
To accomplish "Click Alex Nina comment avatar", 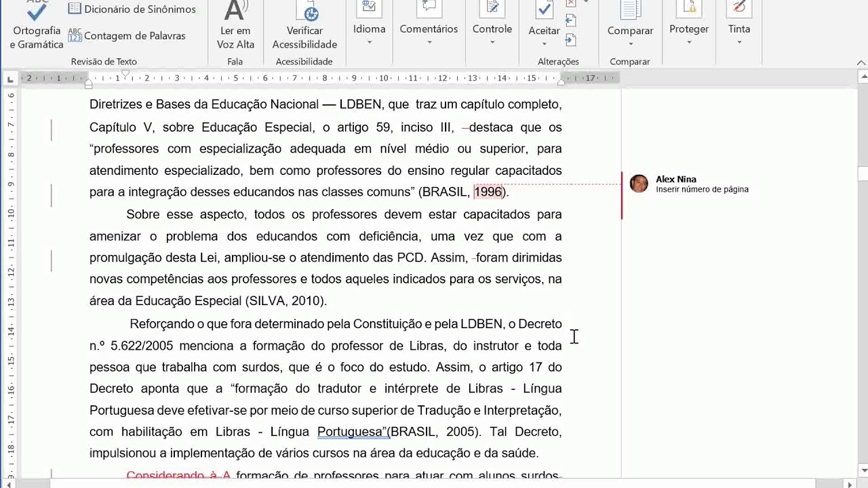I will click(x=639, y=184).
